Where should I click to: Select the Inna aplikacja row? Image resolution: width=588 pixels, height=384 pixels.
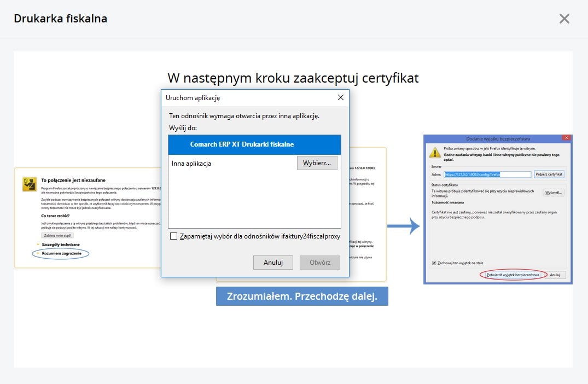coord(230,164)
